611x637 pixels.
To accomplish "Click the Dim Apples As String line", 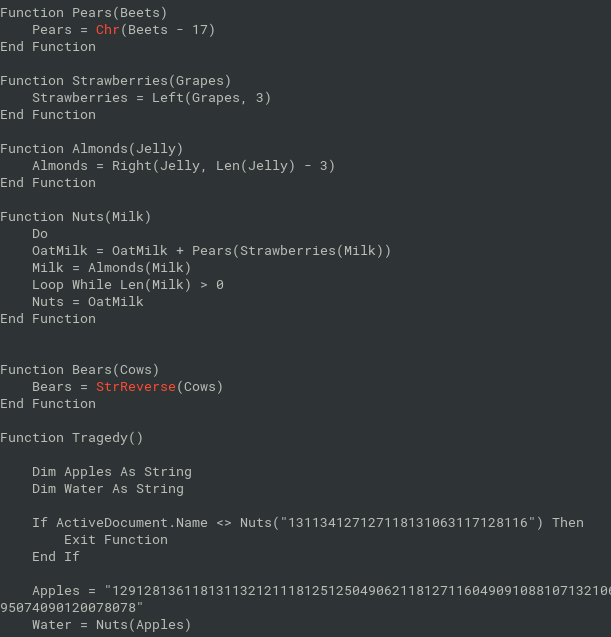I will coord(112,472).
